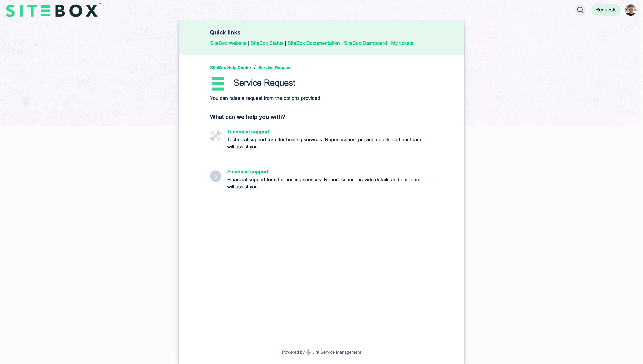
Task: Select Service Request breadcrumb
Action: click(275, 68)
